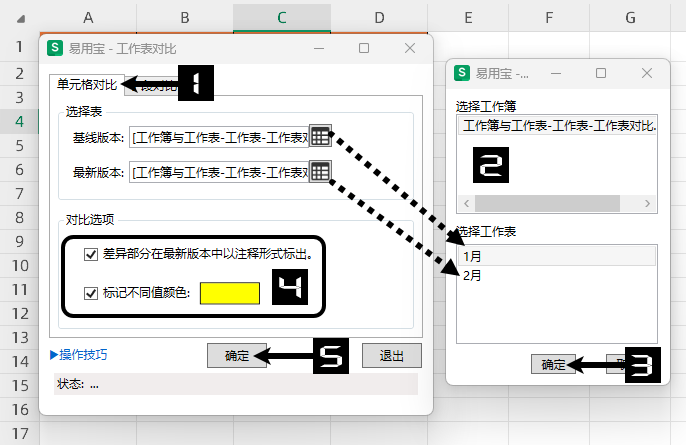Screen dimensions: 686x445
Task: Click 确定 in the 工作表对比 dialog
Action: (x=237, y=355)
